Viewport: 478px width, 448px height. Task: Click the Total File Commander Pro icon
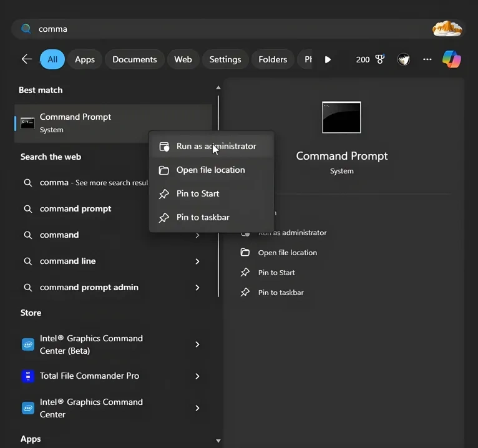pyautogui.click(x=27, y=376)
